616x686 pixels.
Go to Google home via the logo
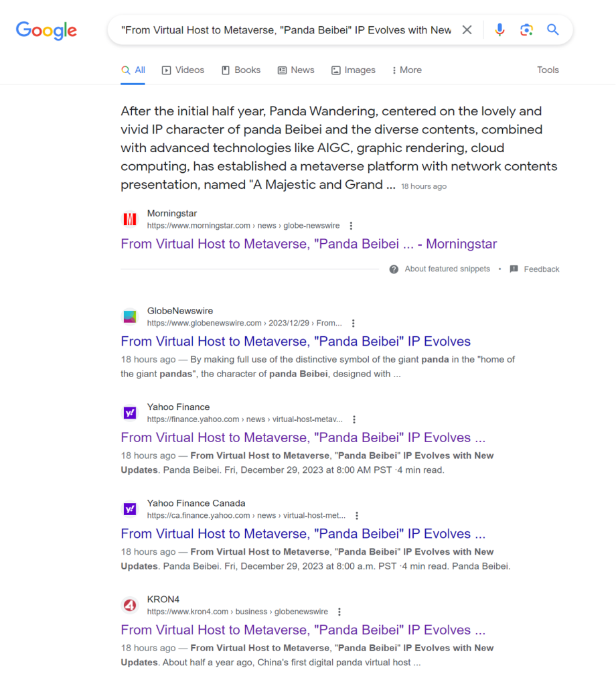tap(46, 31)
